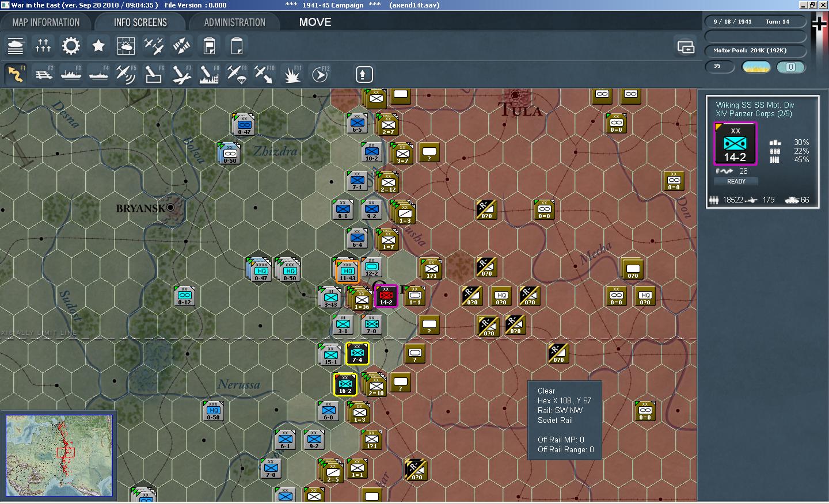Select F2 Rail movement mode
The image size is (829, 504).
tap(43, 74)
